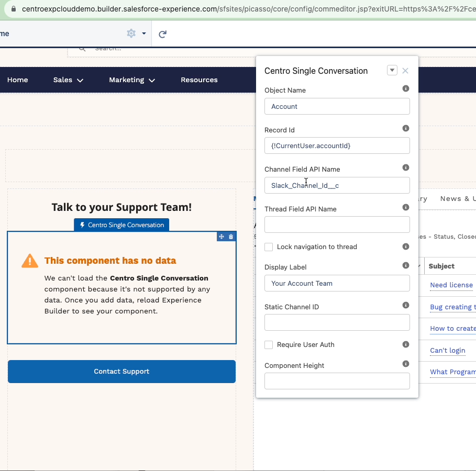Open the Need license case link

pos(451,285)
